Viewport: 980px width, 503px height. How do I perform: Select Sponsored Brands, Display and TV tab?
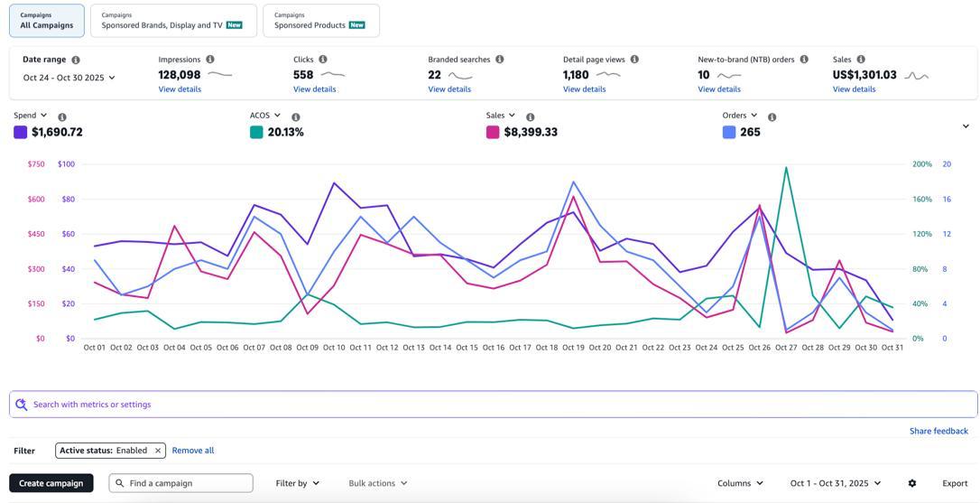[172, 21]
